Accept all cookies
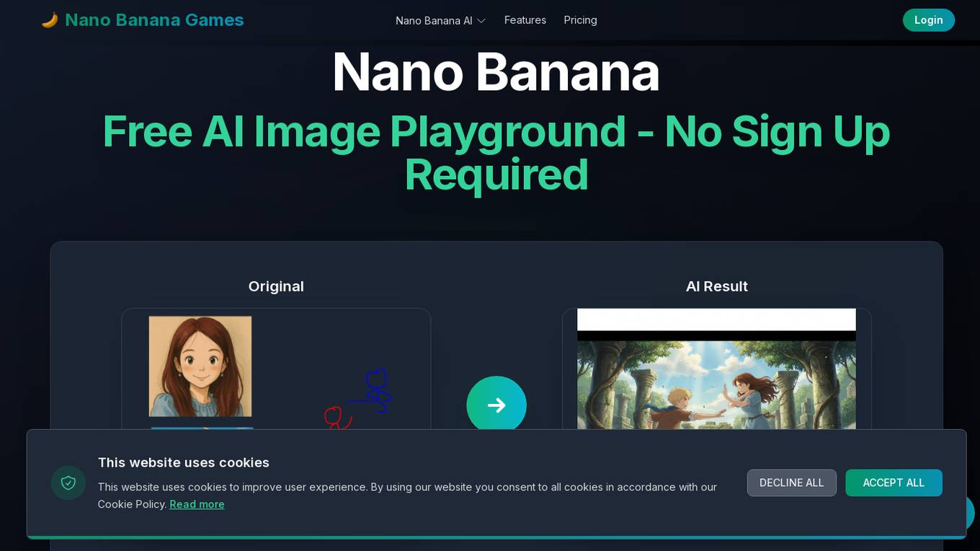980x551 pixels. [894, 482]
